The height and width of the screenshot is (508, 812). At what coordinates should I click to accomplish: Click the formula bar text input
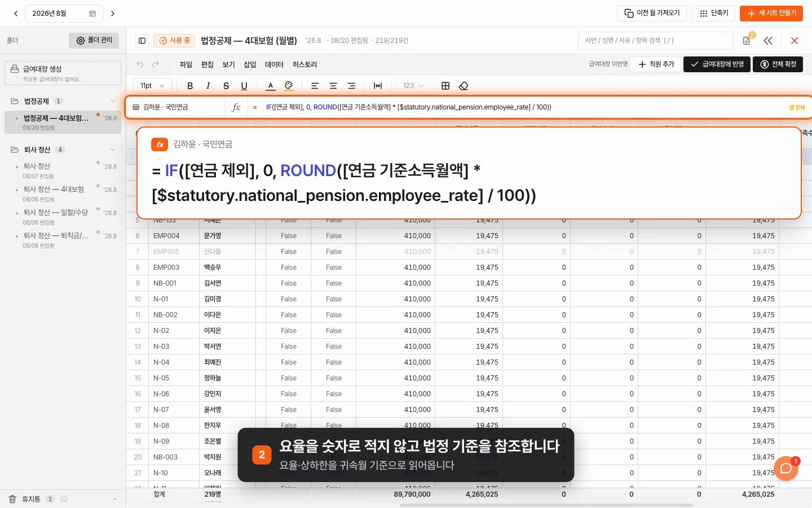(x=522, y=107)
